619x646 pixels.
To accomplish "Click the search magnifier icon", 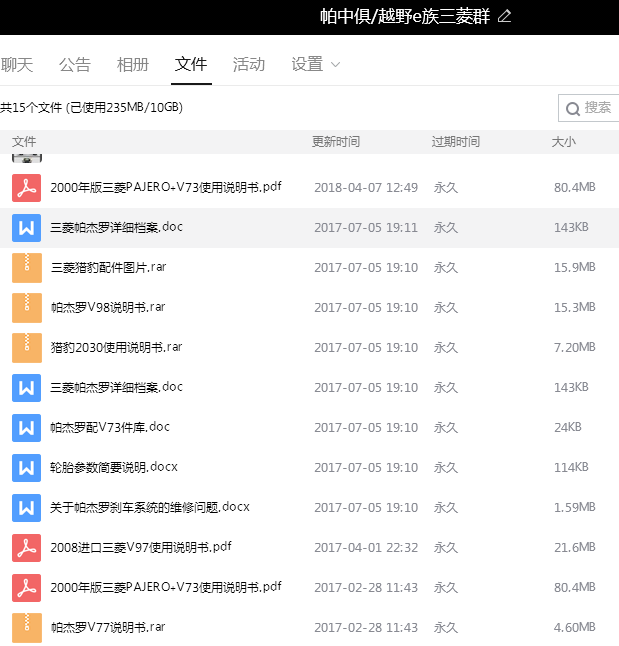I will 572,109.
